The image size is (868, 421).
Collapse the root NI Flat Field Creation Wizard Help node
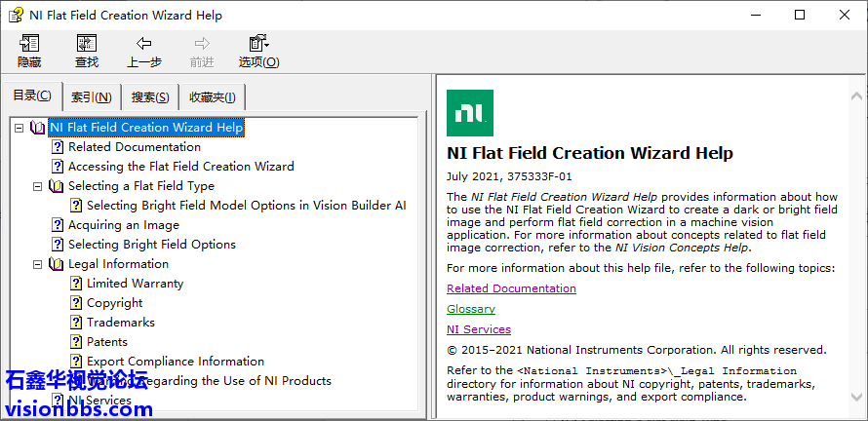tap(19, 128)
